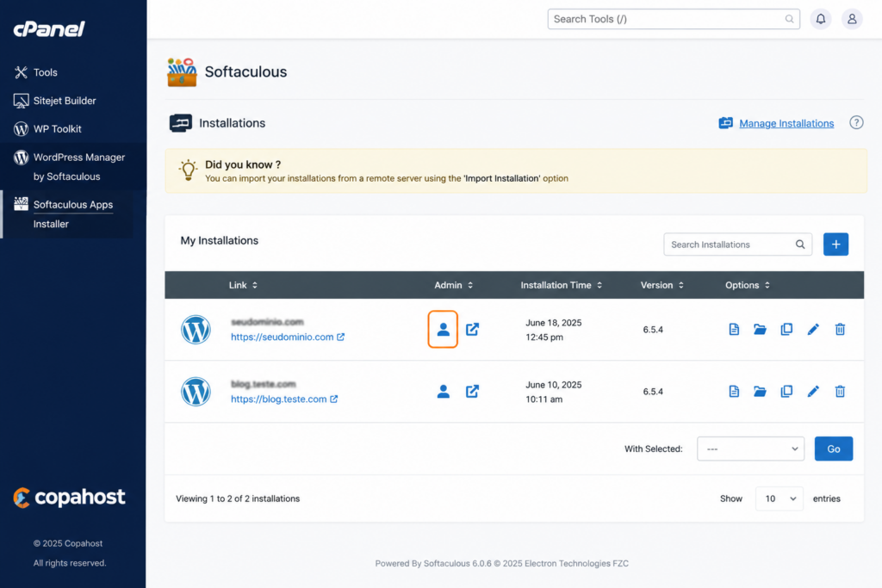Log in as admin for seudominio.com
The width and height of the screenshot is (882, 588).
click(443, 330)
